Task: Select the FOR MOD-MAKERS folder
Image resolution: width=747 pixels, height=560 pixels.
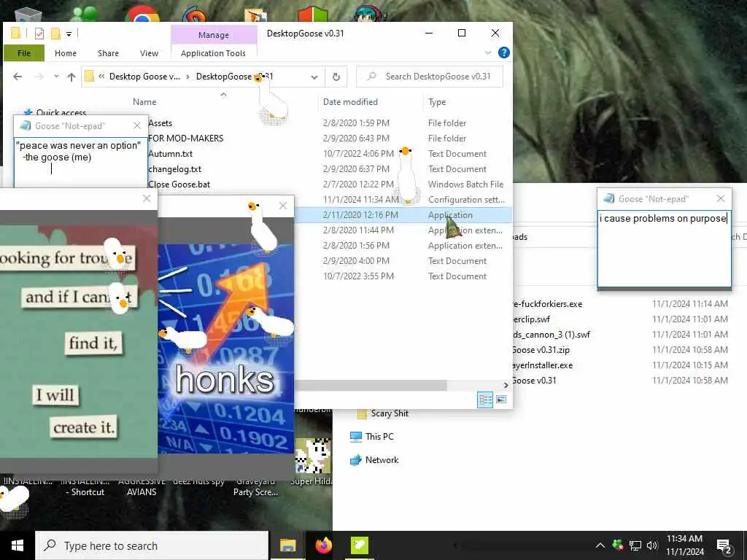Action: 186,138
